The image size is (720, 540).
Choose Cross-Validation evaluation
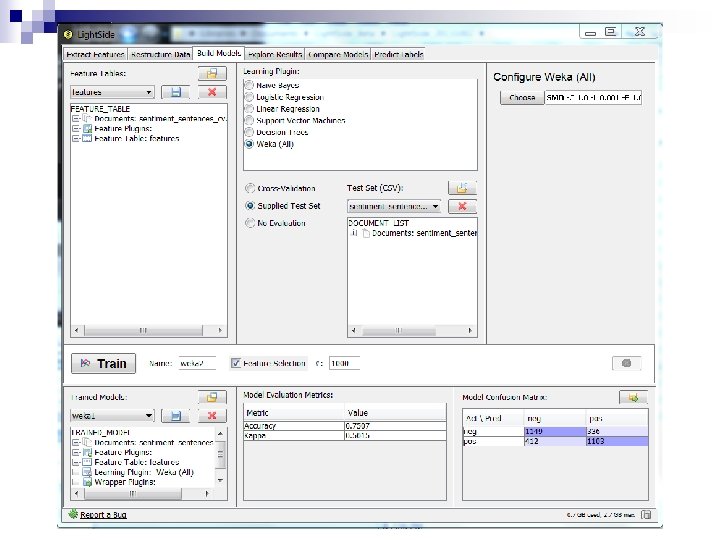(x=250, y=188)
